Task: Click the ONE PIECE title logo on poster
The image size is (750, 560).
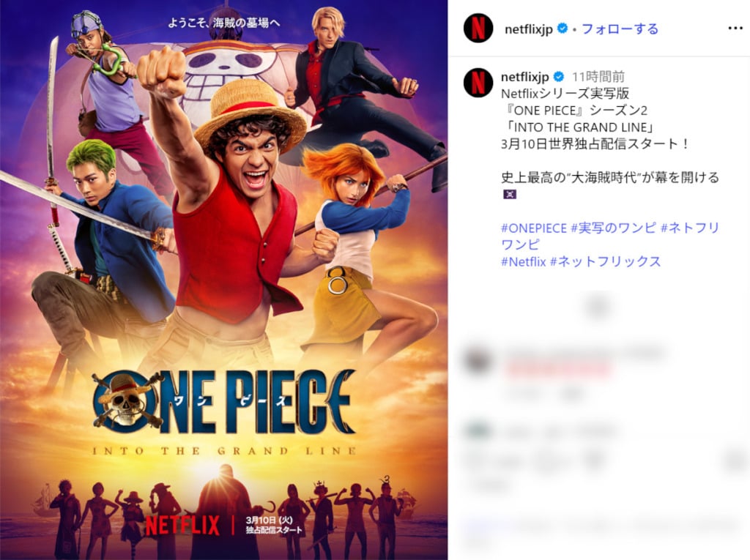Action: pos(224,402)
